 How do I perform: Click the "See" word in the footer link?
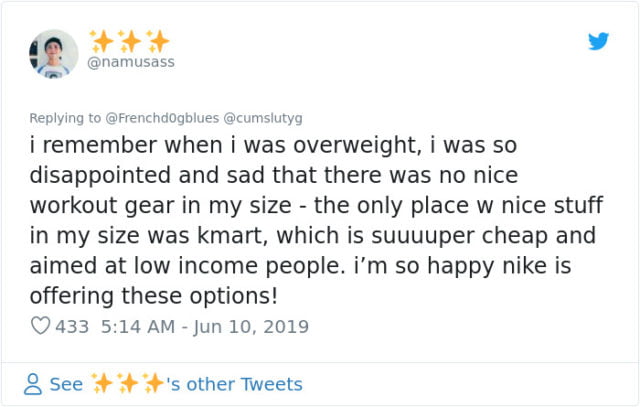coord(66,384)
